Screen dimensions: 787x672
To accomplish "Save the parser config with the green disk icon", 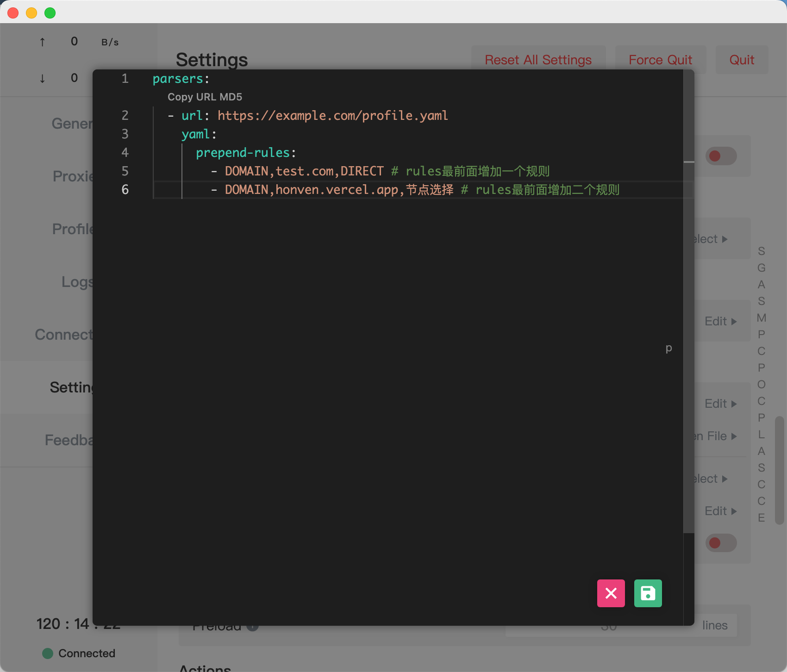I will (x=648, y=593).
